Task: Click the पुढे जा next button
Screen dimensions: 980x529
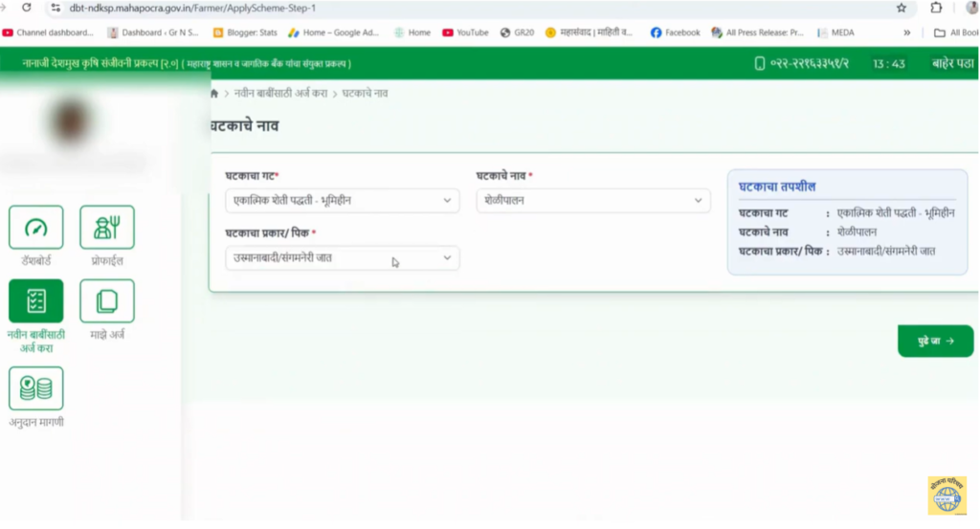Action: [x=935, y=341]
